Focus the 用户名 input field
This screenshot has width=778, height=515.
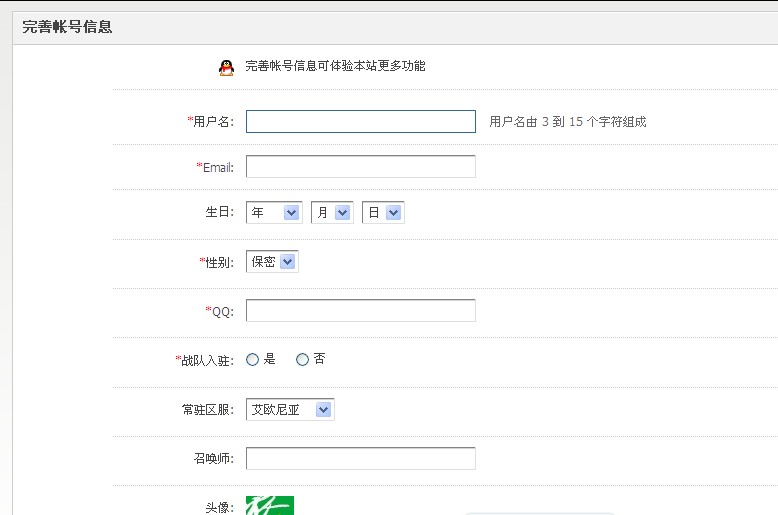click(361, 122)
